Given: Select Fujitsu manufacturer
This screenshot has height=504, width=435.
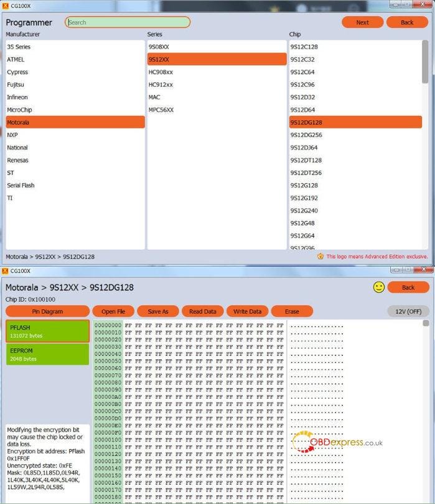Looking at the screenshot, I should tap(75, 85).
